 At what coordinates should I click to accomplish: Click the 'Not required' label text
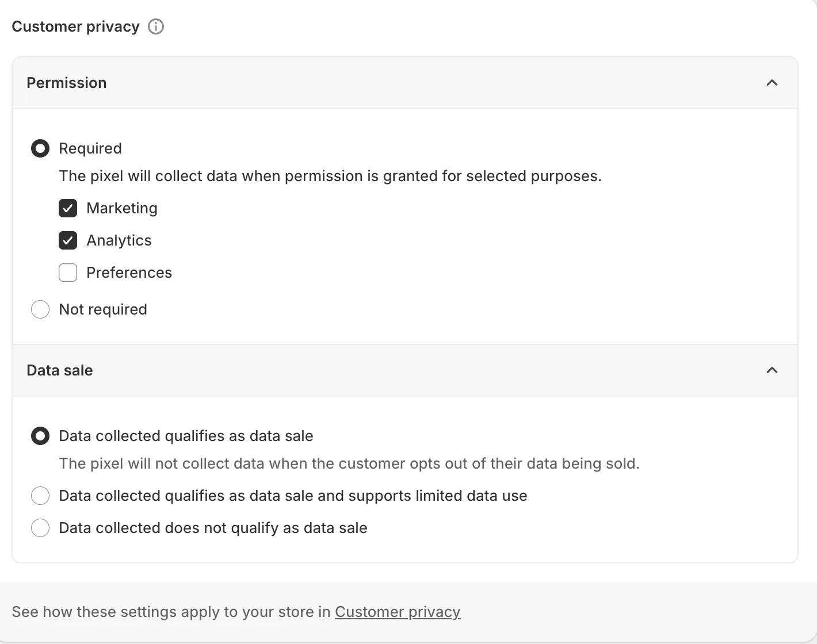(x=103, y=309)
